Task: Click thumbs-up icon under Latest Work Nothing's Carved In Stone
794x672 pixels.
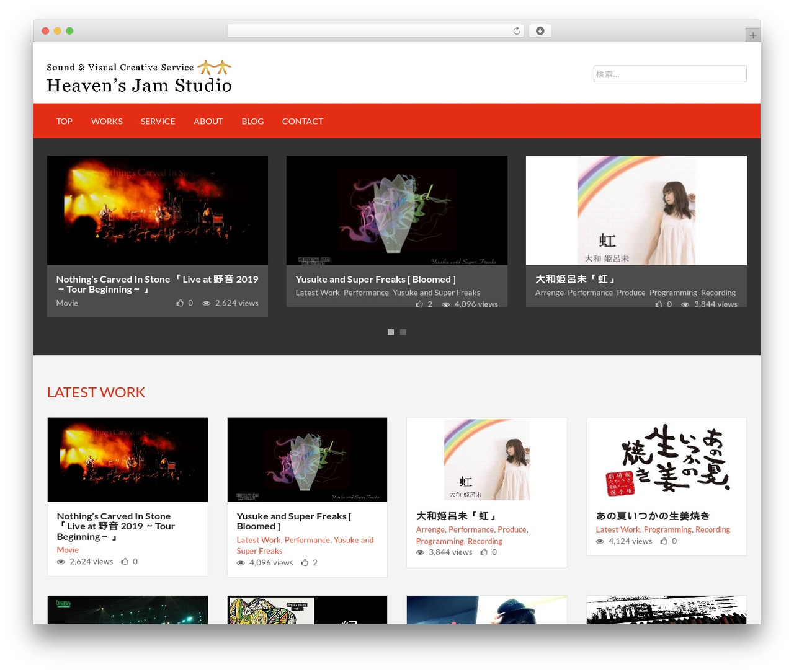Action: click(125, 562)
